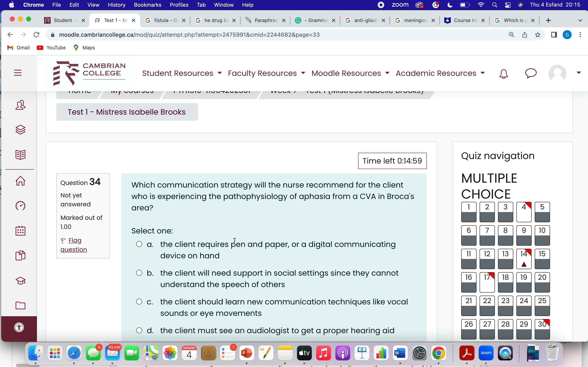Expand the Academic Resources dropdown
Screen dimensions: 588x367
coord(440,73)
